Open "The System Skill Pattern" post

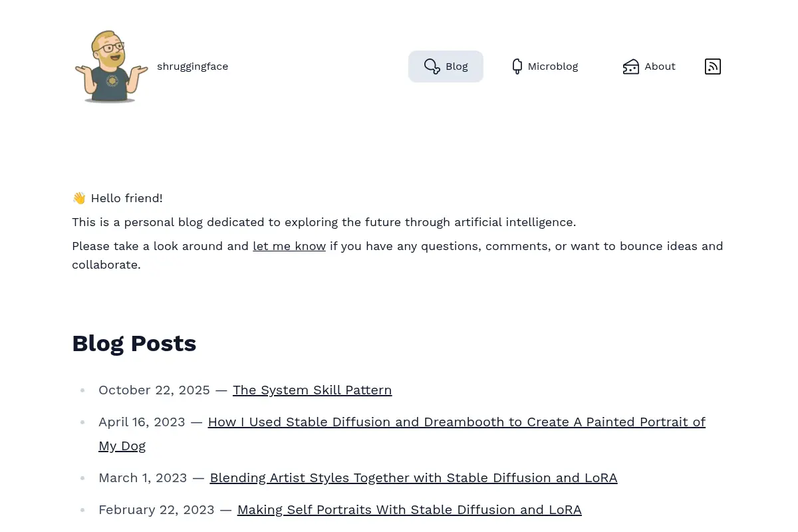312,390
